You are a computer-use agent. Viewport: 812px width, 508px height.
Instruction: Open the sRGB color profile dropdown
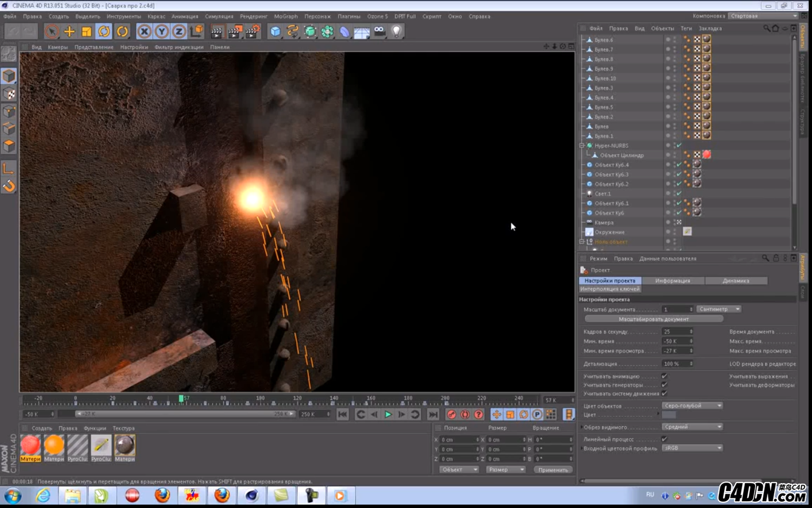pos(692,448)
